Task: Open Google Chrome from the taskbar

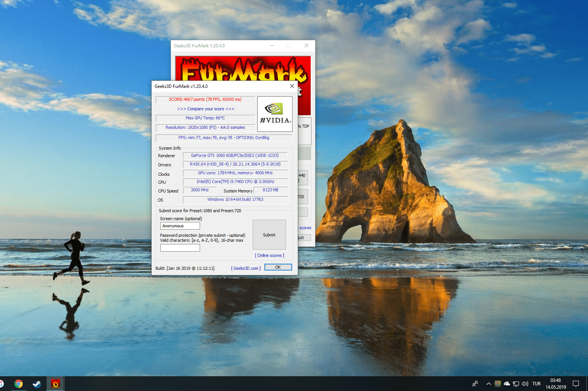Action: pos(18,384)
